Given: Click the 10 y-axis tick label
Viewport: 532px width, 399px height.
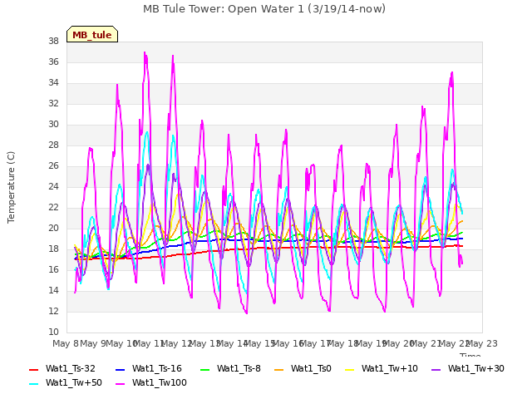Looking at the screenshot, I should (x=53, y=332).
